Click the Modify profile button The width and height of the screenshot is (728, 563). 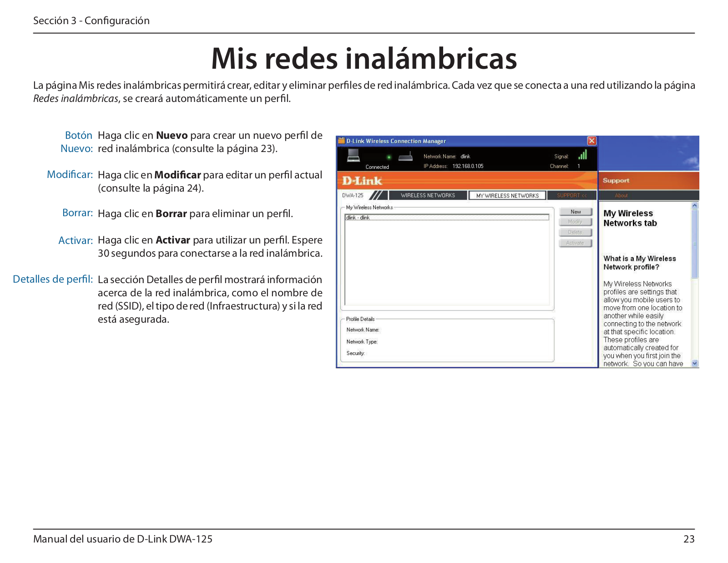(x=575, y=222)
